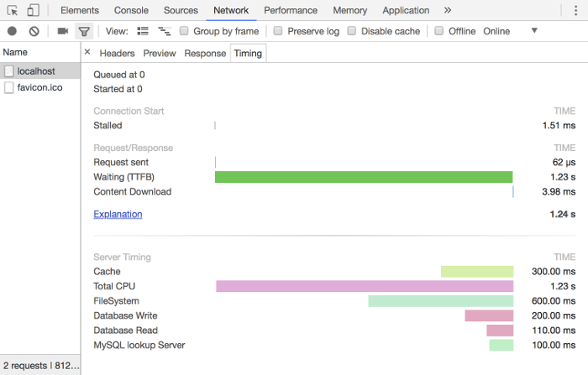Click the capture screenshots camera icon
The height and width of the screenshot is (375, 588).
tap(62, 31)
